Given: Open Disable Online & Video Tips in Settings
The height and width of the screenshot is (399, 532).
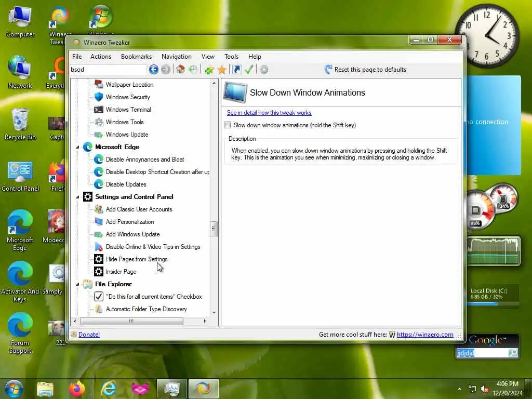Looking at the screenshot, I should pyautogui.click(x=153, y=247).
